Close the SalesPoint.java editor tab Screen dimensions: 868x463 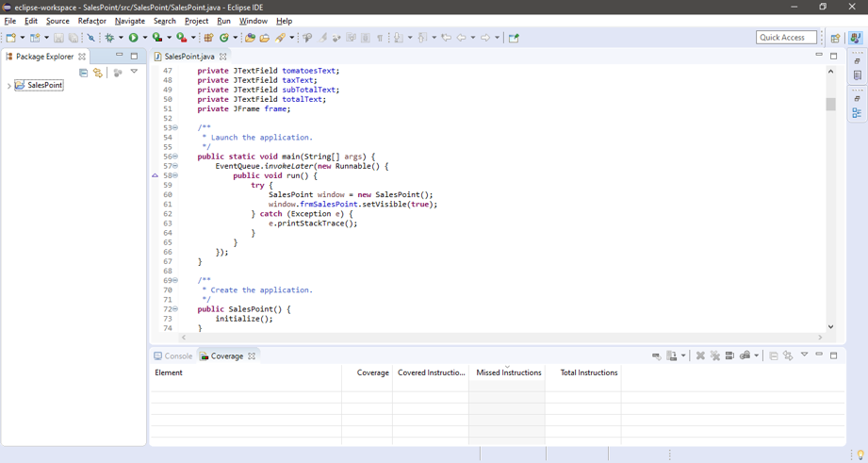tap(223, 57)
